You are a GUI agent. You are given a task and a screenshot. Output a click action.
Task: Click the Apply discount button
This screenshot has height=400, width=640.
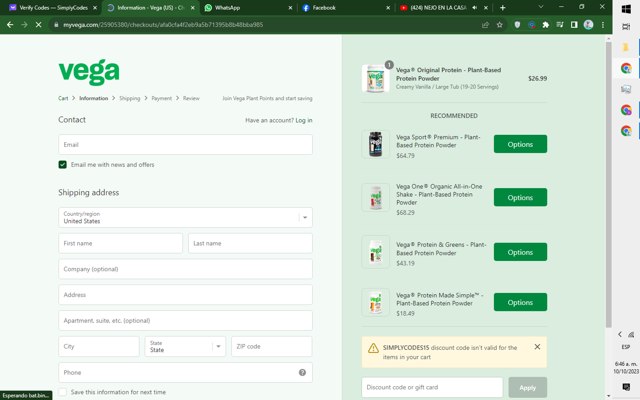[x=527, y=388]
